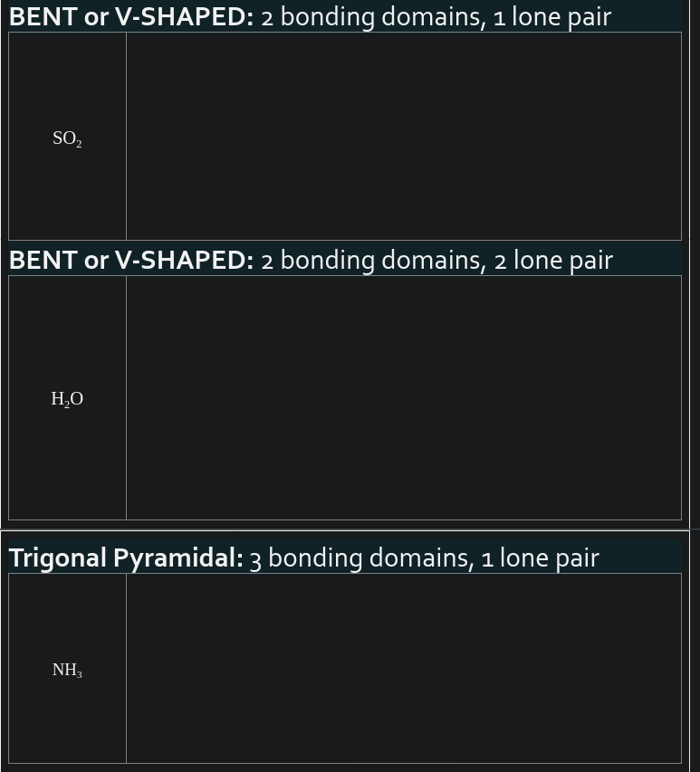The image size is (700, 772).
Task: Place cursor in empty cell beside H2O
Action: pos(403,397)
